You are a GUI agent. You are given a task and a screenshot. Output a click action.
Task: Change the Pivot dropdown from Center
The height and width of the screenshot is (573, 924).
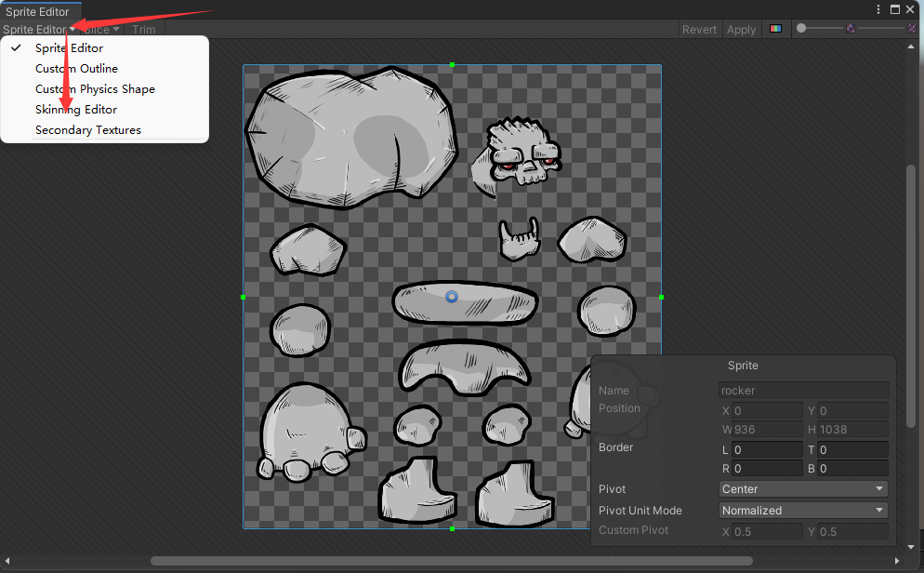tap(801, 488)
